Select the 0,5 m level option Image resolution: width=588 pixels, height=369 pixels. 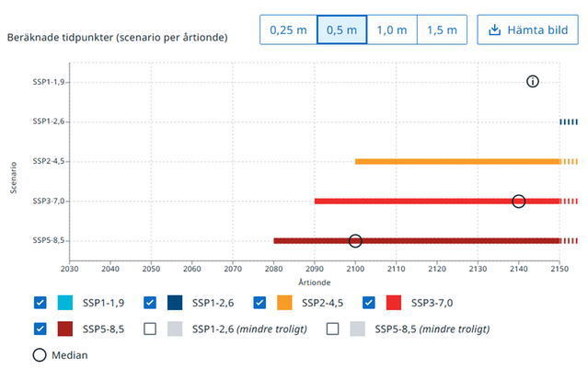click(x=341, y=30)
